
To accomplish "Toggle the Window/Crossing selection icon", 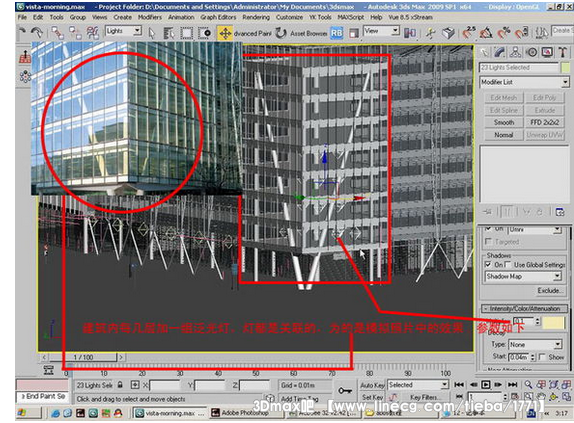I will [205, 33].
